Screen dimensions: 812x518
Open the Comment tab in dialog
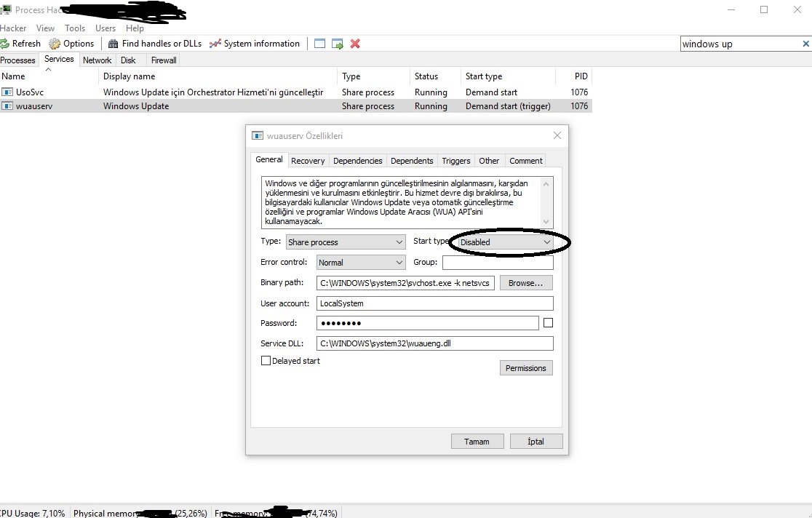tap(525, 161)
